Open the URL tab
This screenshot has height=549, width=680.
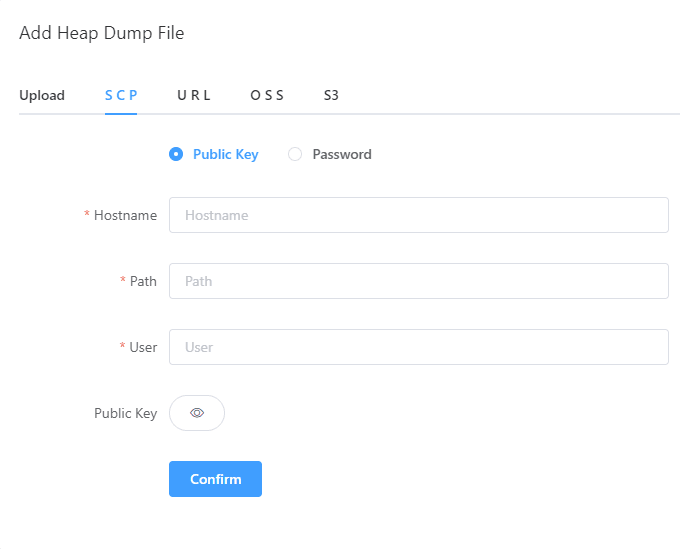click(194, 95)
